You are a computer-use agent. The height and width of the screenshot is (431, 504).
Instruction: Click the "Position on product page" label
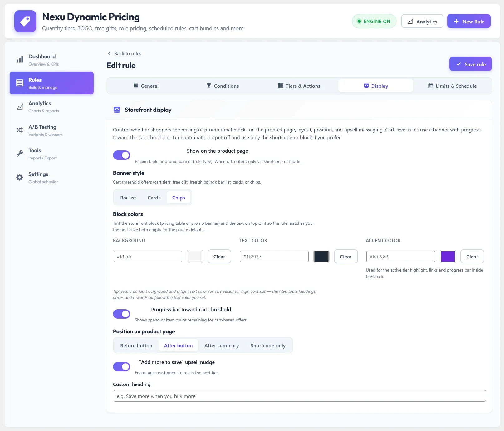pos(144,331)
